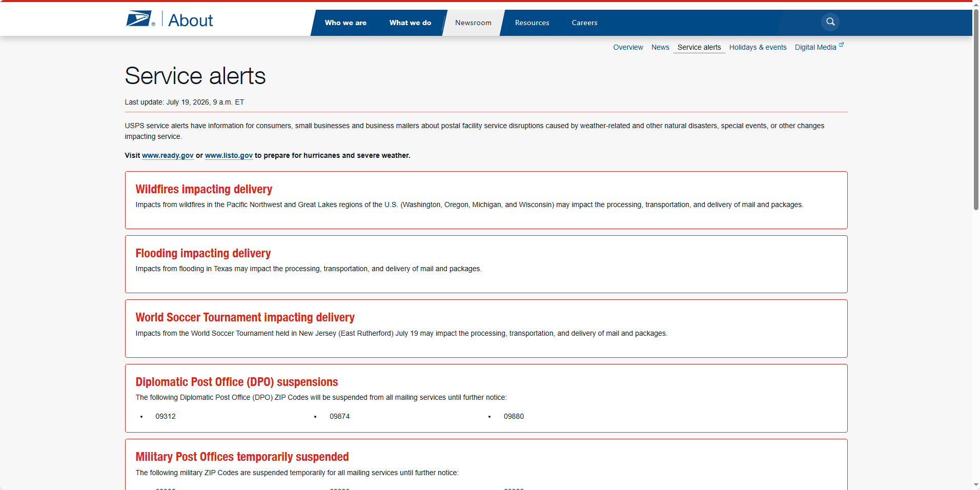Click the About site title
The image size is (980, 490).
click(x=191, y=21)
